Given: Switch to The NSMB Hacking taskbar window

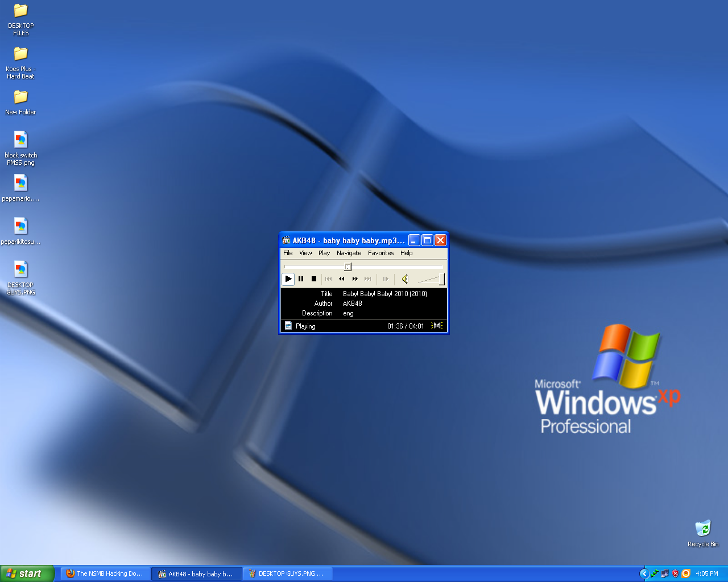Looking at the screenshot, I should (105, 573).
